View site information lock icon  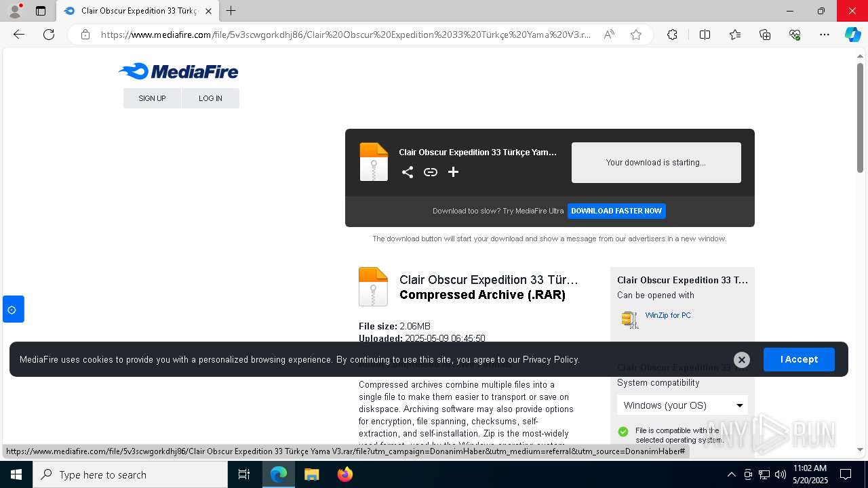85,35
